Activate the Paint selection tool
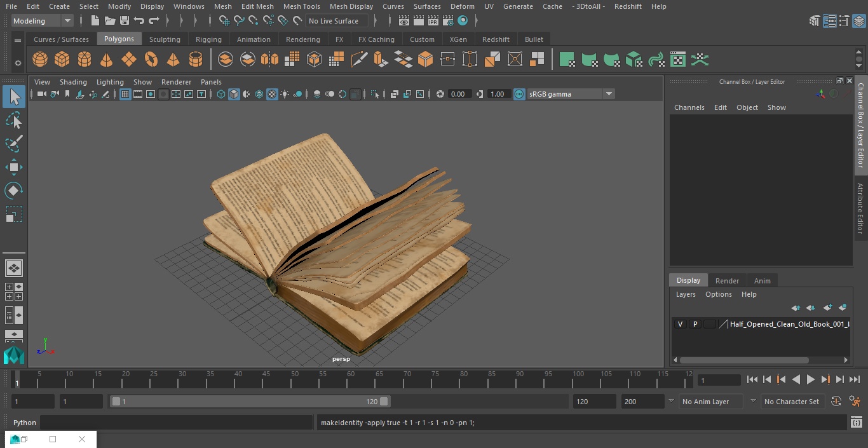Image resolution: width=868 pixels, height=448 pixels. [x=14, y=144]
